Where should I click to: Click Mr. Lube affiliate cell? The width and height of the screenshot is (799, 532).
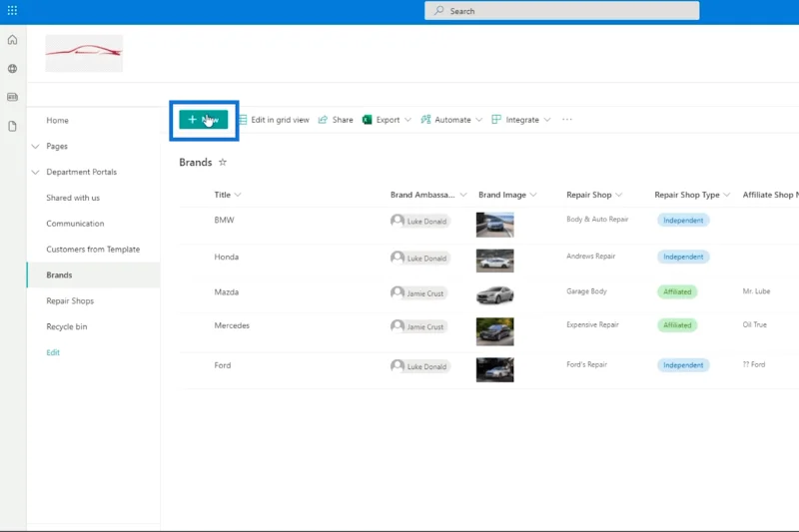tap(756, 291)
